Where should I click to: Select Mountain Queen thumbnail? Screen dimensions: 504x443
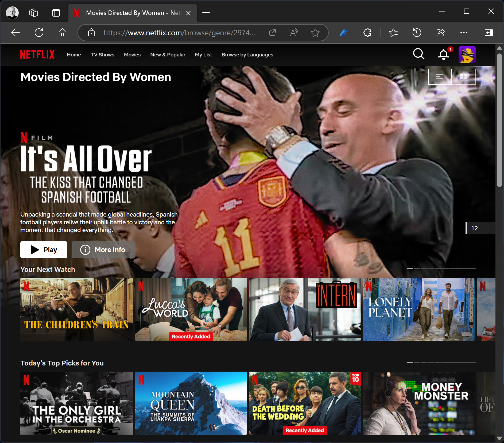pos(191,403)
